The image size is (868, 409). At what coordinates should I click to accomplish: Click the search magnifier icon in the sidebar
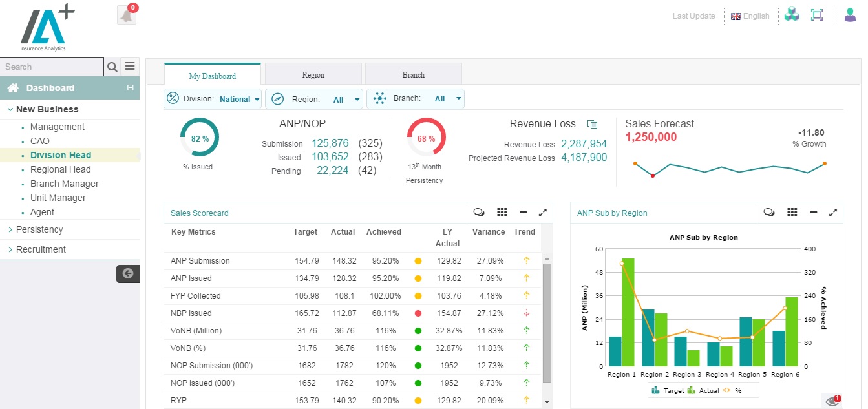(x=112, y=67)
